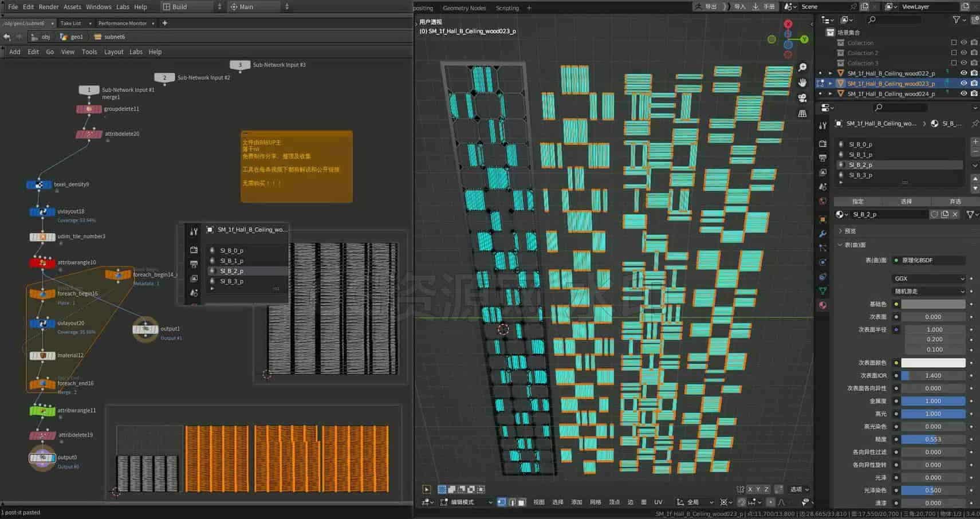
Task: Click the new material slot plus button
Action: 975,141
